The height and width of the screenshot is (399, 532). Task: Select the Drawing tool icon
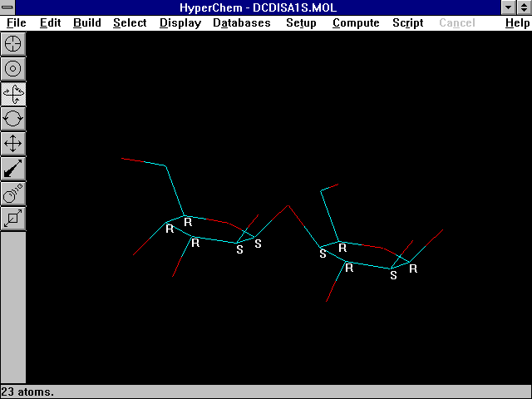pos(13,43)
